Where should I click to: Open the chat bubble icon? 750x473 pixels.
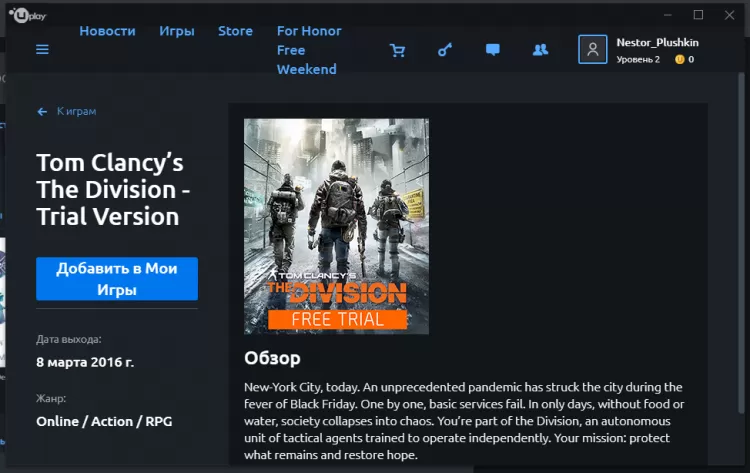[493, 50]
